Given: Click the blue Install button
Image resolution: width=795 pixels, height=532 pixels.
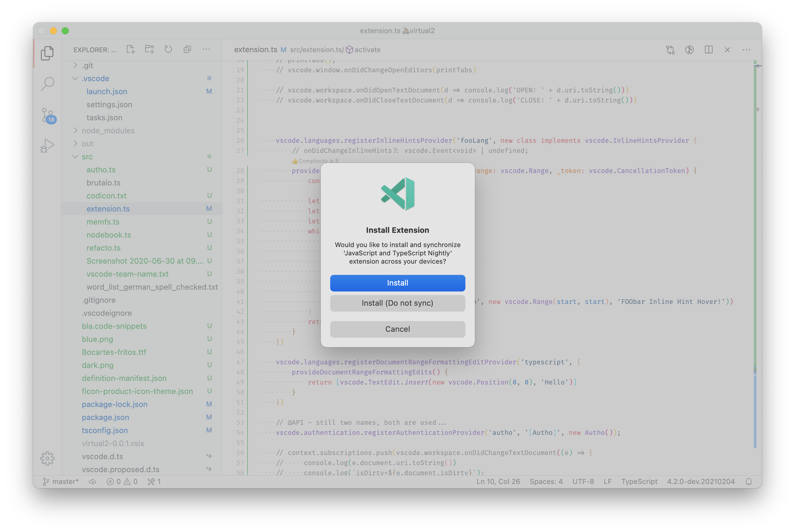Looking at the screenshot, I should [x=397, y=283].
